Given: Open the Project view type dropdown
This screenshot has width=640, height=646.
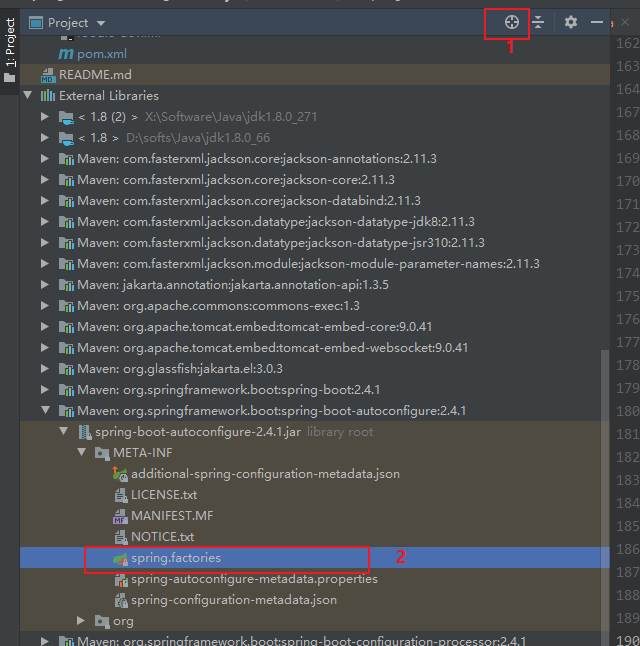Looking at the screenshot, I should click(101, 23).
